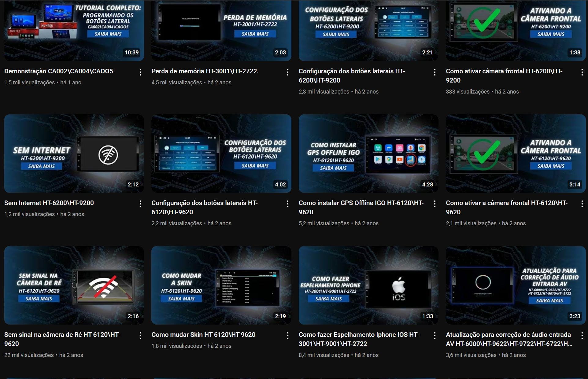
Task: Open thumbnail Atualização para correção de áudio entrada AV
Action: 516,285
